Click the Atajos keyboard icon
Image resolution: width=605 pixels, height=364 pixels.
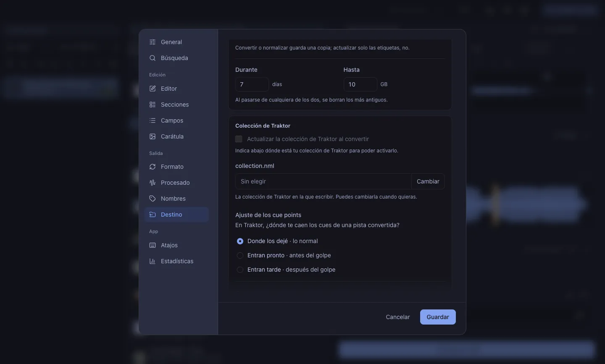pos(153,245)
